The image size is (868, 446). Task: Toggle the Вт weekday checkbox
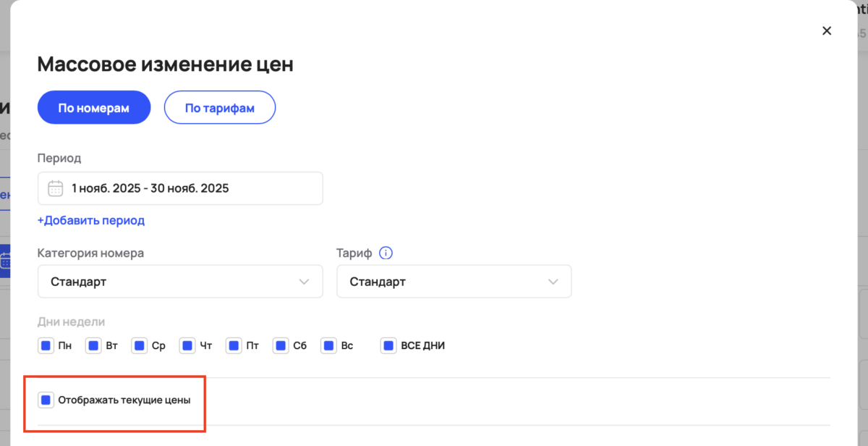click(93, 345)
